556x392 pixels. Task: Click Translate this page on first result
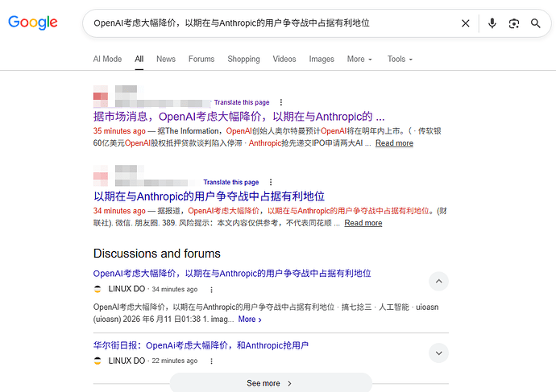click(x=242, y=102)
